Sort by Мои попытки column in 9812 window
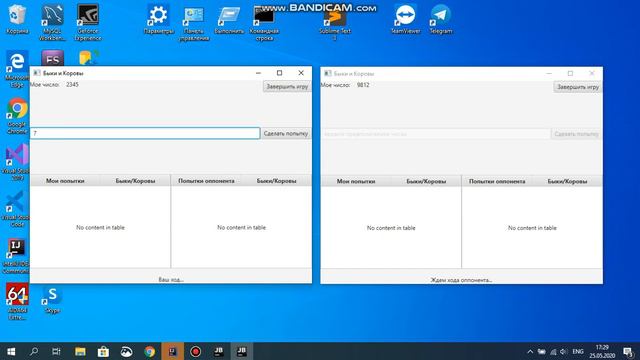The height and width of the screenshot is (360, 640). pos(356,181)
